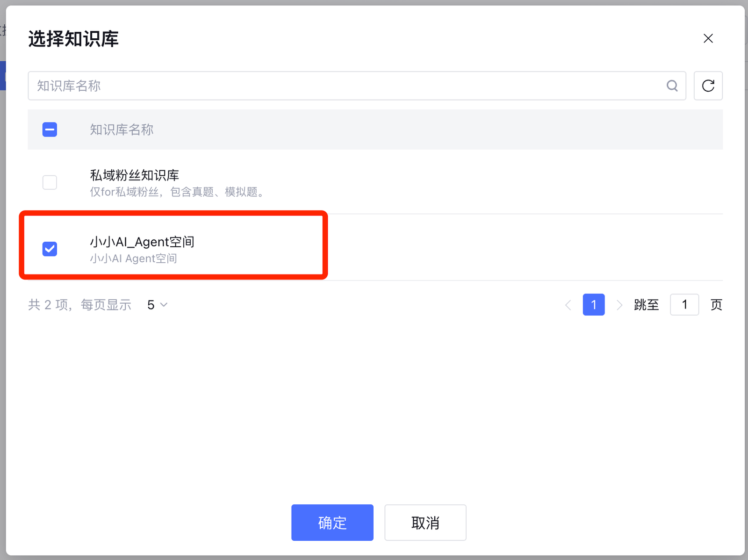748x560 pixels.
Task: Close the 选择知识库 dialog
Action: pos(708,38)
